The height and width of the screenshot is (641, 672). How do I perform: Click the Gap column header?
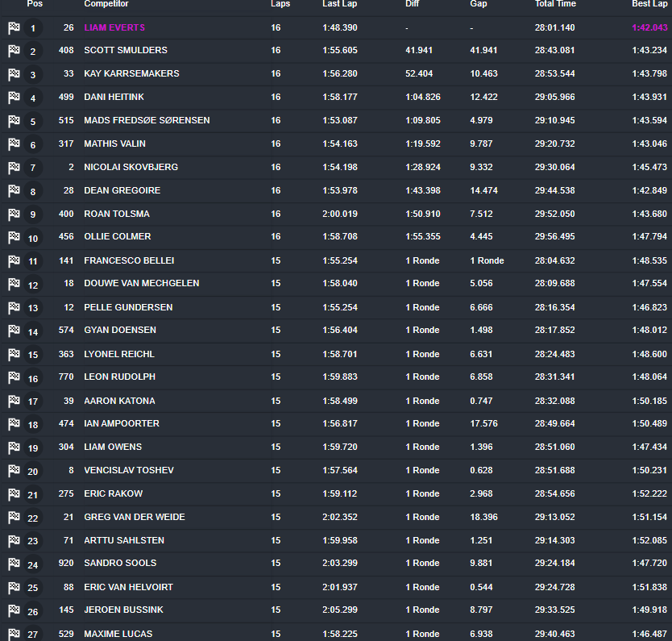(477, 4)
